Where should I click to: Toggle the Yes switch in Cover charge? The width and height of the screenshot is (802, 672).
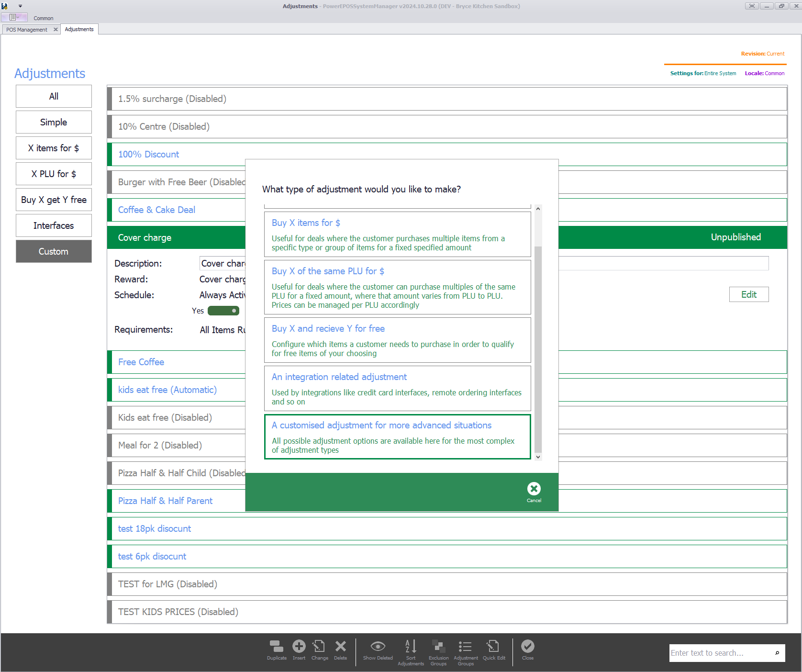223,311
